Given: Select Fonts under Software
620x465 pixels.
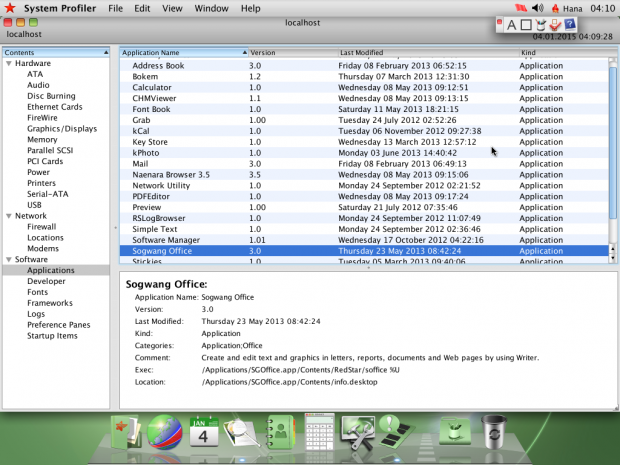Looking at the screenshot, I should tap(37, 292).
